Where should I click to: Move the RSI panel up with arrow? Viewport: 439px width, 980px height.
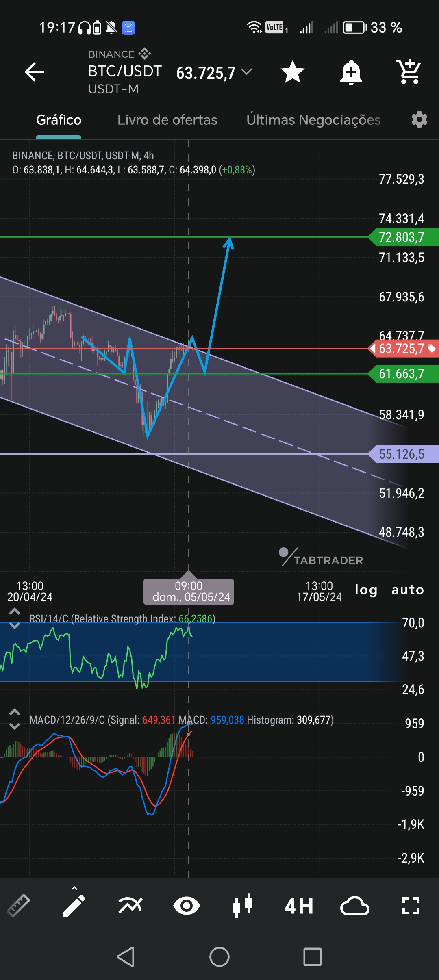pyautogui.click(x=15, y=611)
